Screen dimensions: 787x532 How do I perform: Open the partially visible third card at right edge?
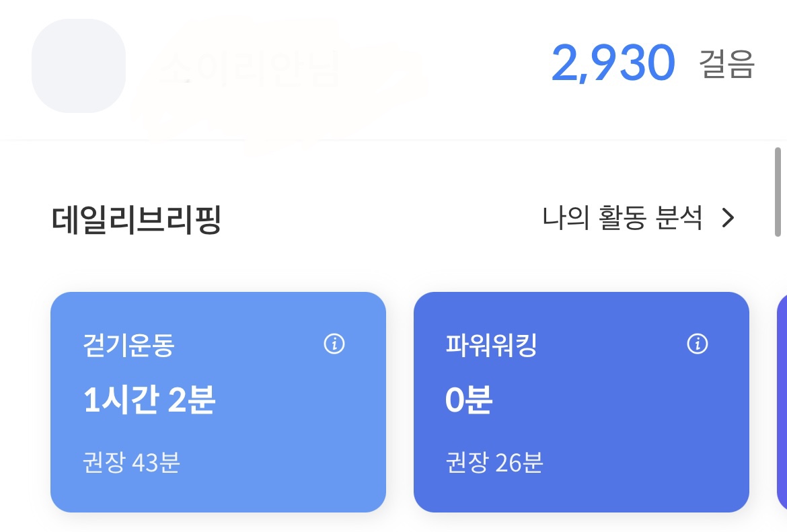pyautogui.click(x=782, y=402)
